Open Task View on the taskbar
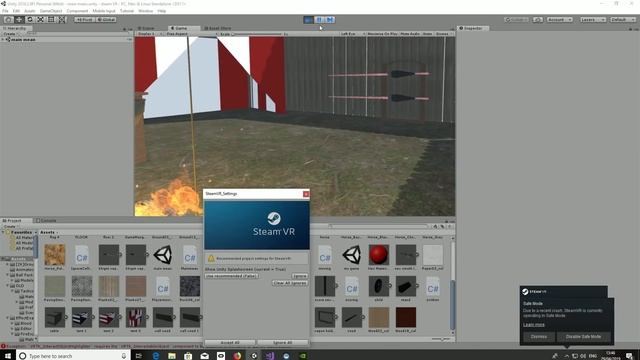The image size is (640, 360). tap(139, 356)
